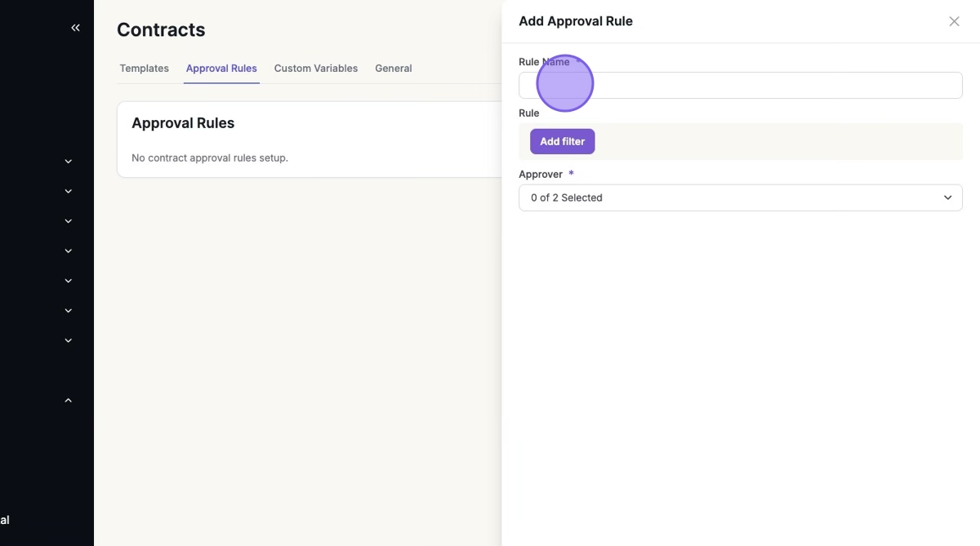The height and width of the screenshot is (546, 980).
Task: Switch to the Templates tab
Action: [144, 69]
